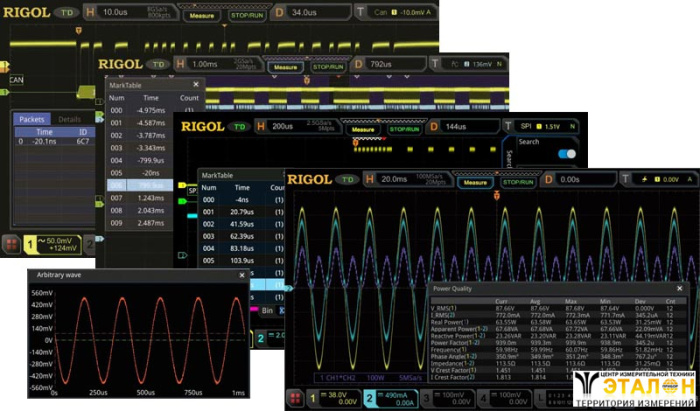Viewport: 700px width, 411px height.
Task: Toggle the Search switch on SPI screen
Action: point(566,153)
